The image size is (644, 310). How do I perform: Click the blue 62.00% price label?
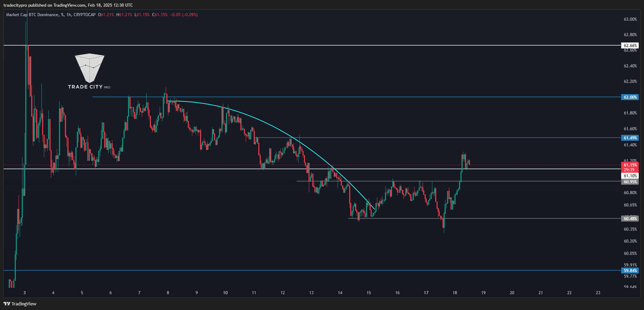(x=630, y=97)
